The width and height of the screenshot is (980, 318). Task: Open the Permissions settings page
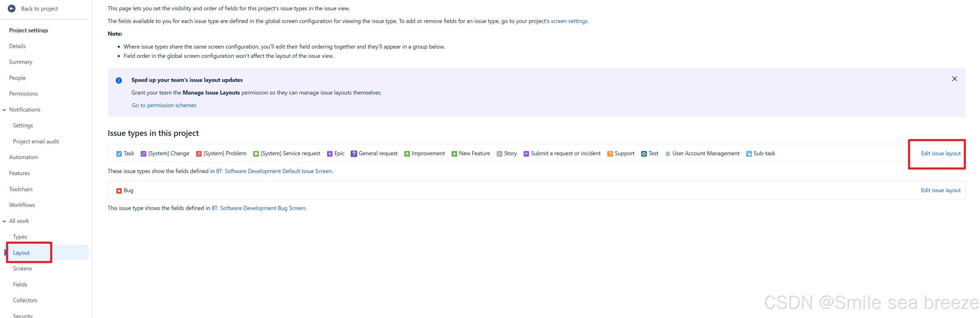tap(23, 93)
